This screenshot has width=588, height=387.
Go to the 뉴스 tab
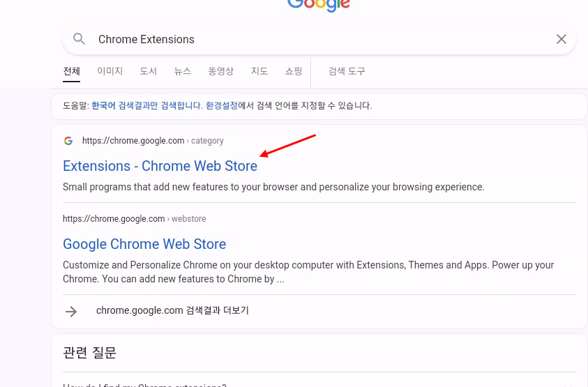[183, 71]
